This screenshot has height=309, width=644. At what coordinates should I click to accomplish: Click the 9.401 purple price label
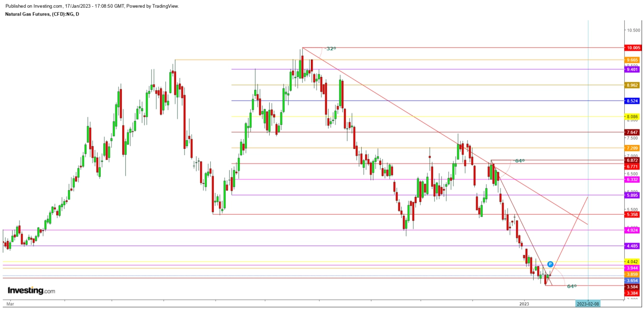[633, 69]
